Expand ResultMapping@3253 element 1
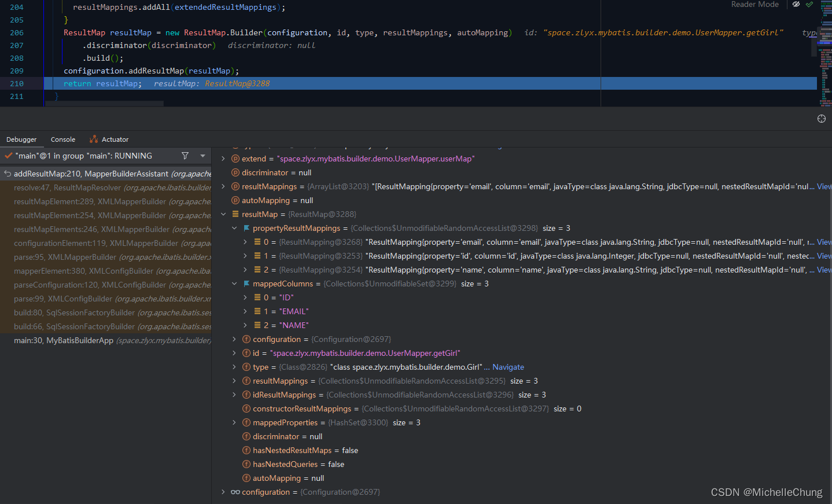832x504 pixels. (245, 256)
